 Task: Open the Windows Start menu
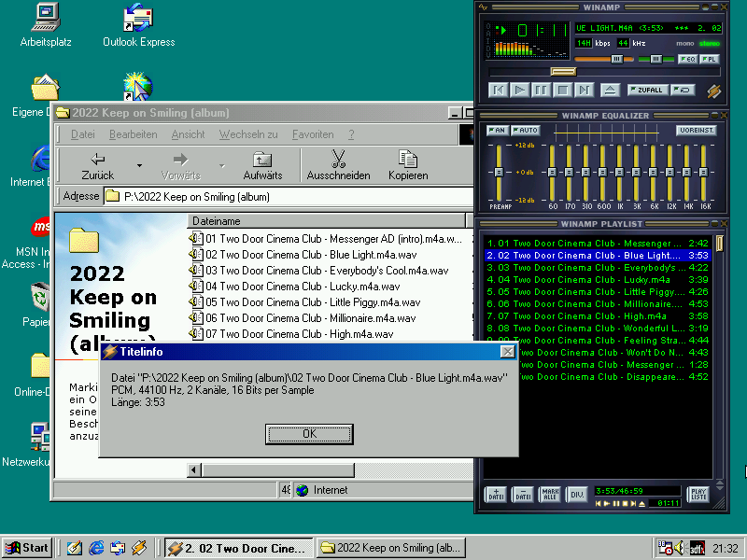(x=27, y=548)
